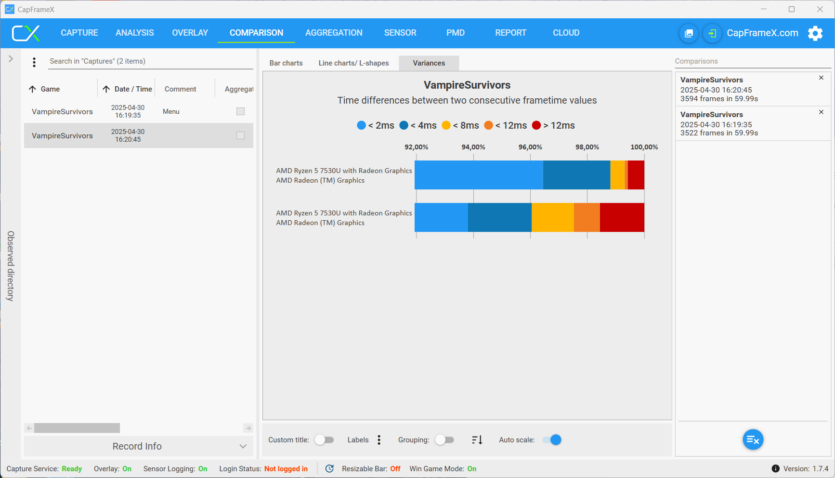Click the < 2ms legend swatch
The image size is (835, 478).
(x=362, y=125)
